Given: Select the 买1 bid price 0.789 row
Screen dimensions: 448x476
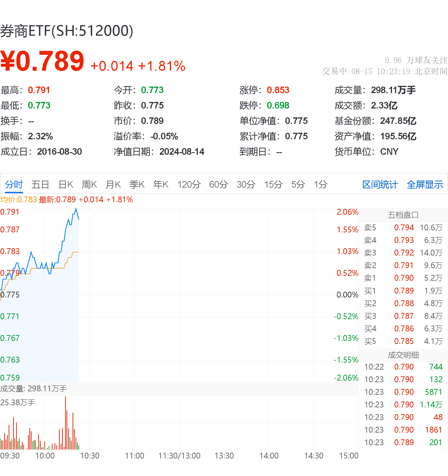Looking at the screenshot, I should click(x=405, y=291).
